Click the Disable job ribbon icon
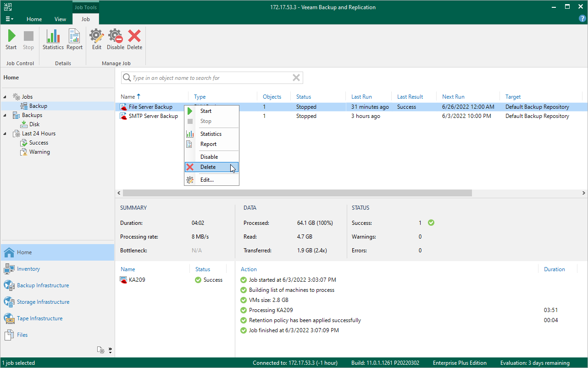588x368 pixels. (115, 36)
